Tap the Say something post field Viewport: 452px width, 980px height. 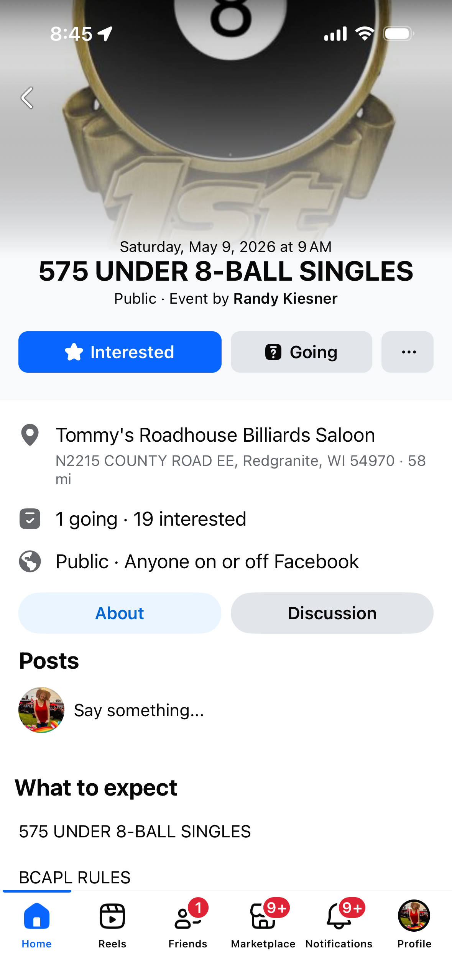[139, 710]
